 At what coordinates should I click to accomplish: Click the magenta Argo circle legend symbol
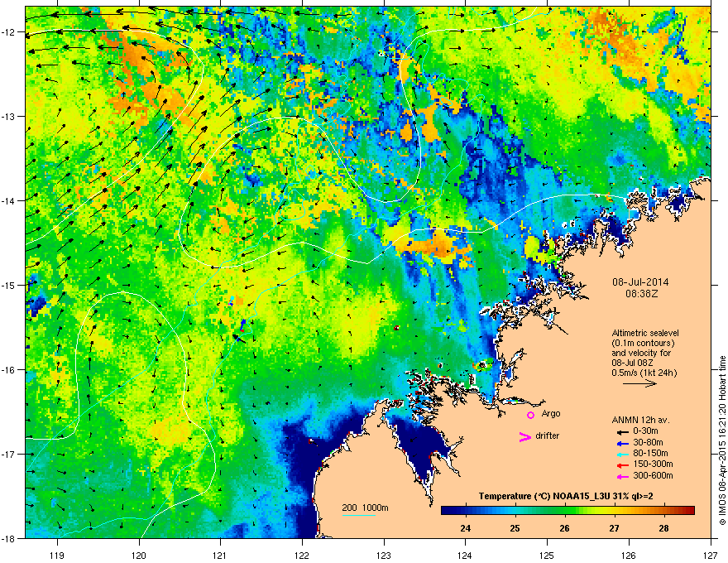(x=530, y=415)
